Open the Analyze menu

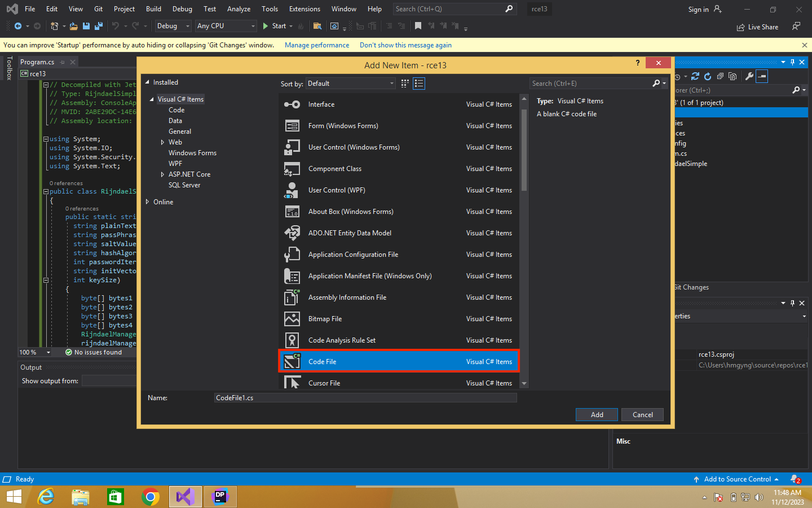239,9
